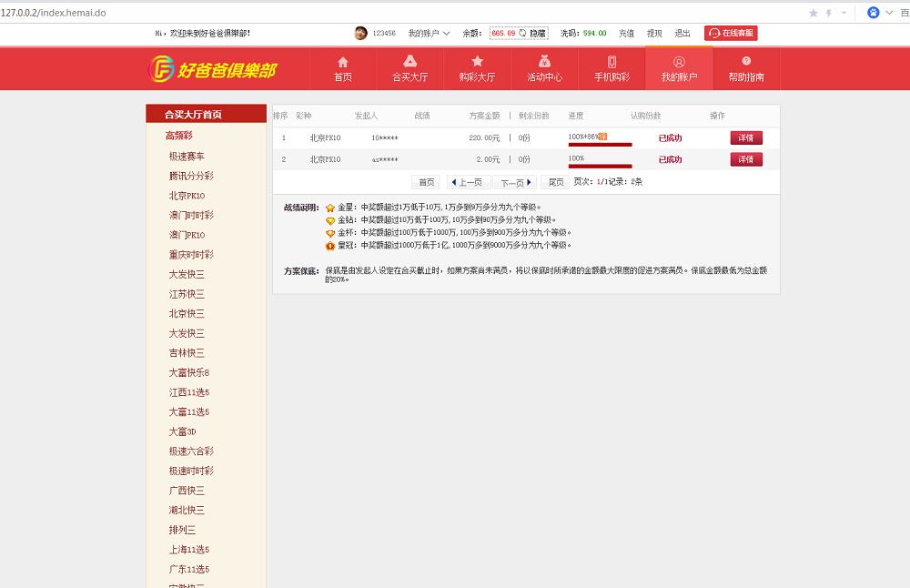Open 帮助指南 question mark icon
Image resolution: width=910 pixels, height=588 pixels.
click(746, 62)
